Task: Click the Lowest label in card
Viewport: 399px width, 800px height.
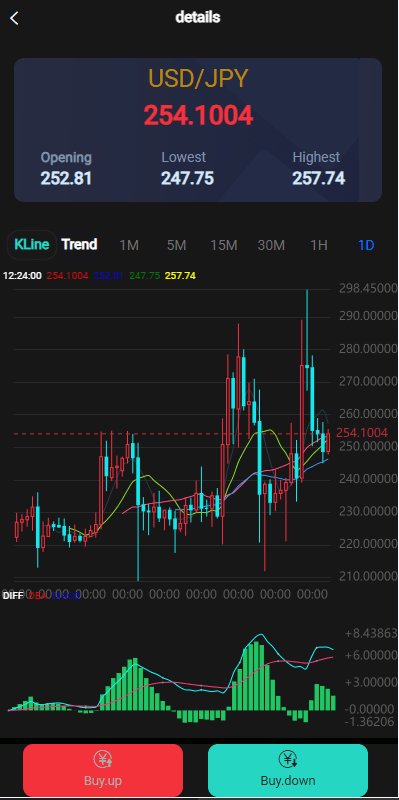Action: pyautogui.click(x=184, y=157)
